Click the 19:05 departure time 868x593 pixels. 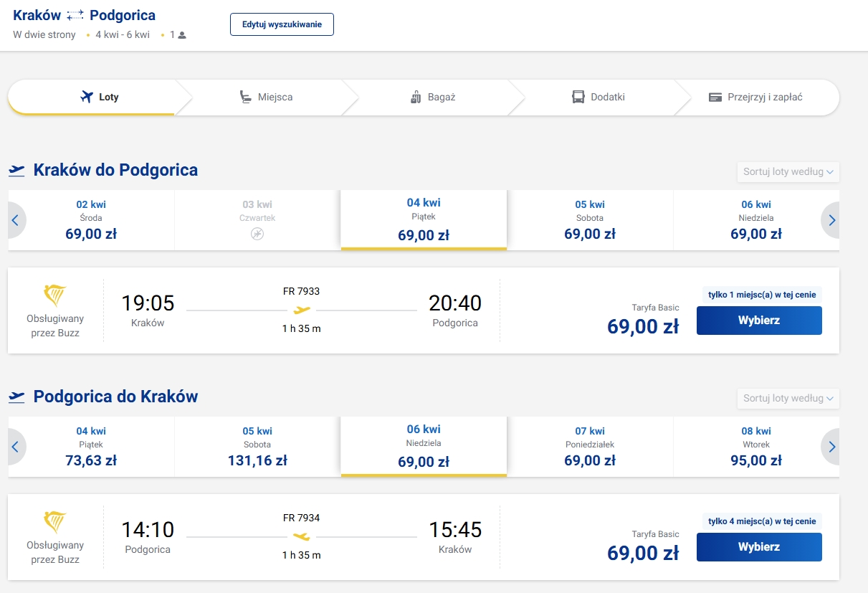(x=148, y=303)
